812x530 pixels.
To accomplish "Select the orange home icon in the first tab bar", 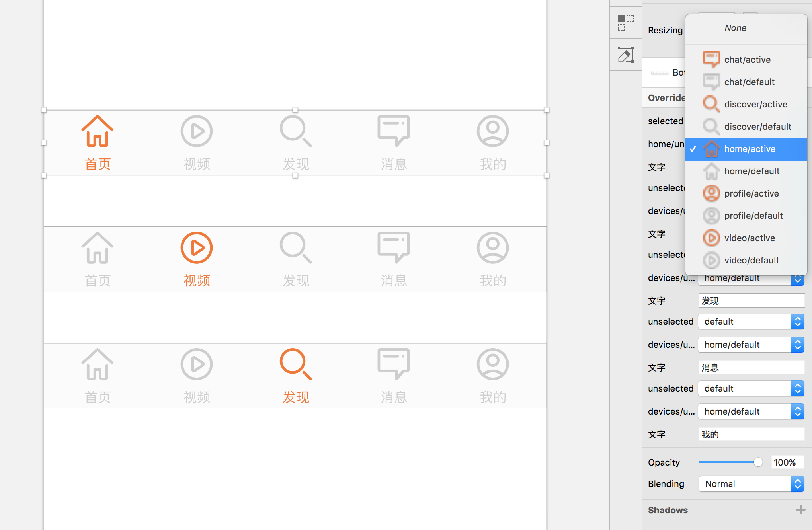I will (x=97, y=131).
